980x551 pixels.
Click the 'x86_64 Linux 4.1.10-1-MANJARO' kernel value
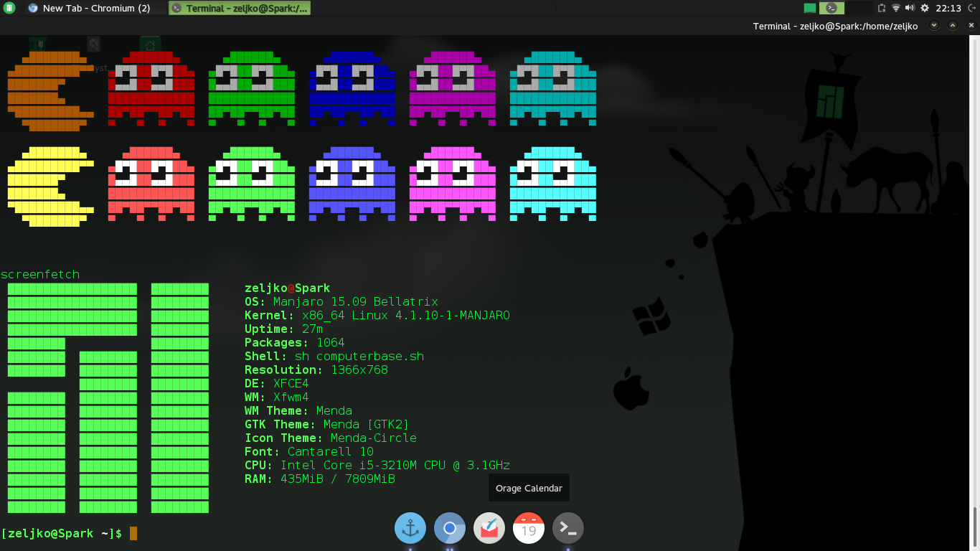coord(405,316)
